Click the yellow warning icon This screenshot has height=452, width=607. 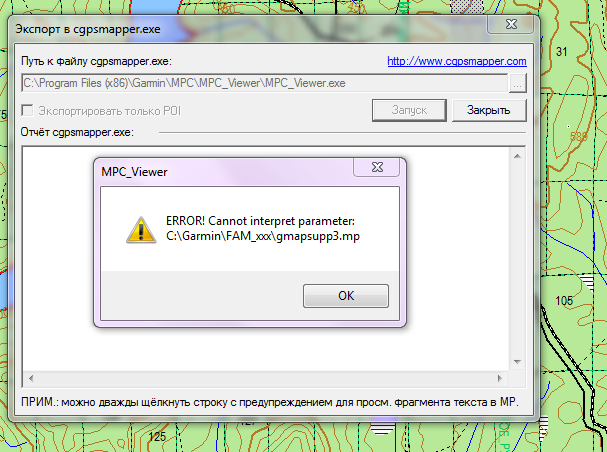click(x=141, y=230)
